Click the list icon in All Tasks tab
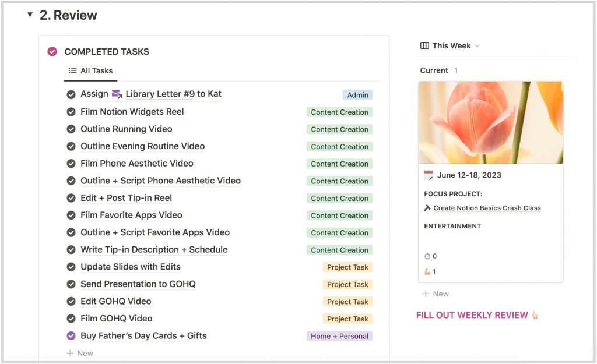Screen dimensions: 597x364 click(72, 70)
